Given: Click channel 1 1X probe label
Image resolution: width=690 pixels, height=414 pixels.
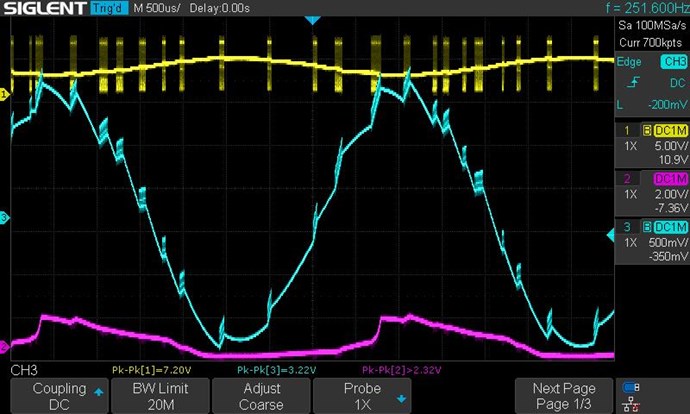Looking at the screenshot, I should [x=631, y=146].
